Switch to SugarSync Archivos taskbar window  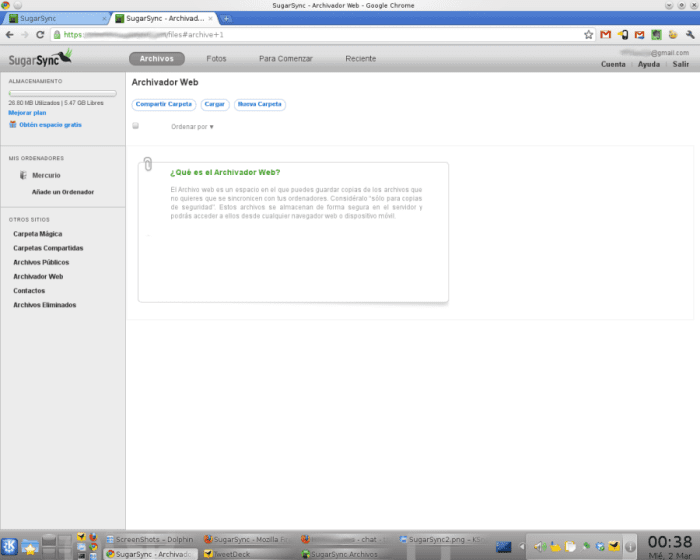pyautogui.click(x=345, y=554)
